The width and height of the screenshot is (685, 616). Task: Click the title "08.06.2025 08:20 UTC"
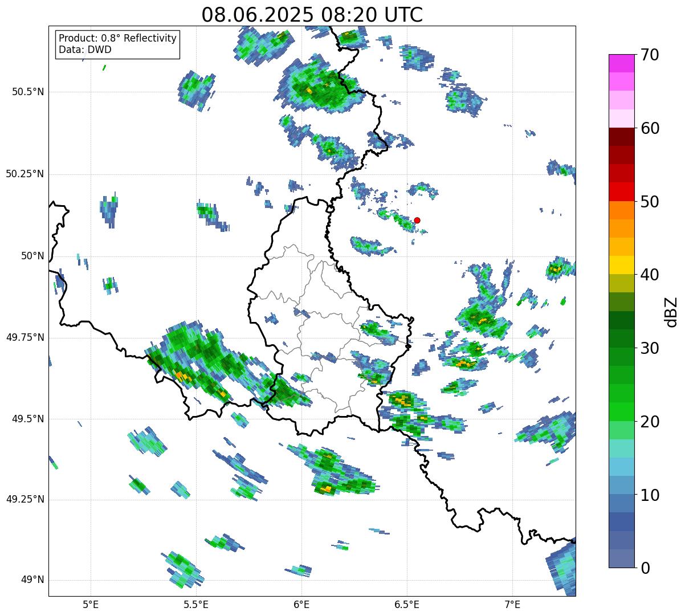(312, 15)
